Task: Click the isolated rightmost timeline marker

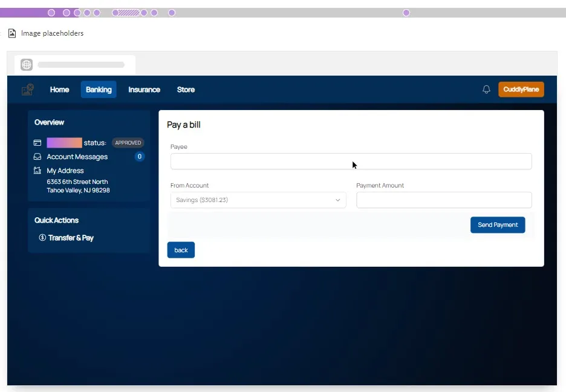Action: 406,13
